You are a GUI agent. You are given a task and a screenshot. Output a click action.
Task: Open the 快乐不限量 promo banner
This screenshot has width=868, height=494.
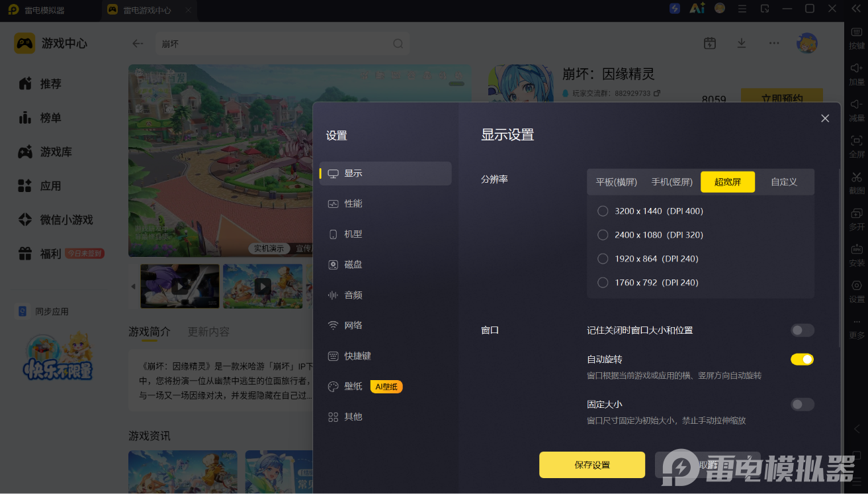click(58, 356)
